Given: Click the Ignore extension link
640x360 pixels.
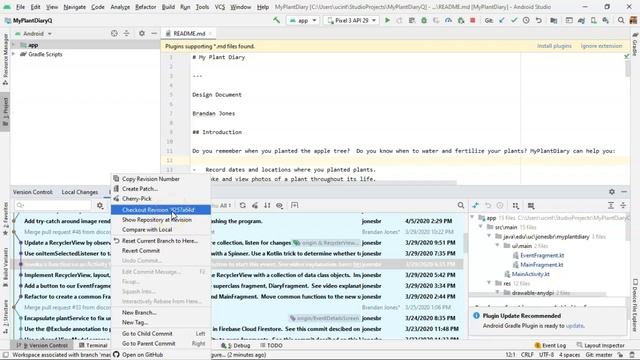Looking at the screenshot, I should point(601,46).
